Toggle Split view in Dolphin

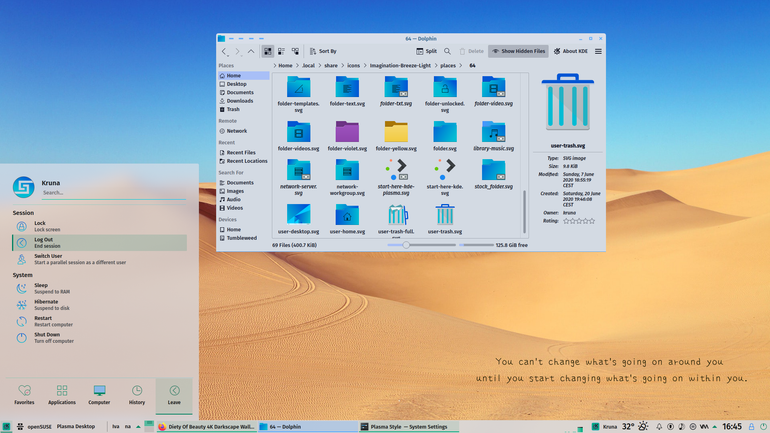427,51
